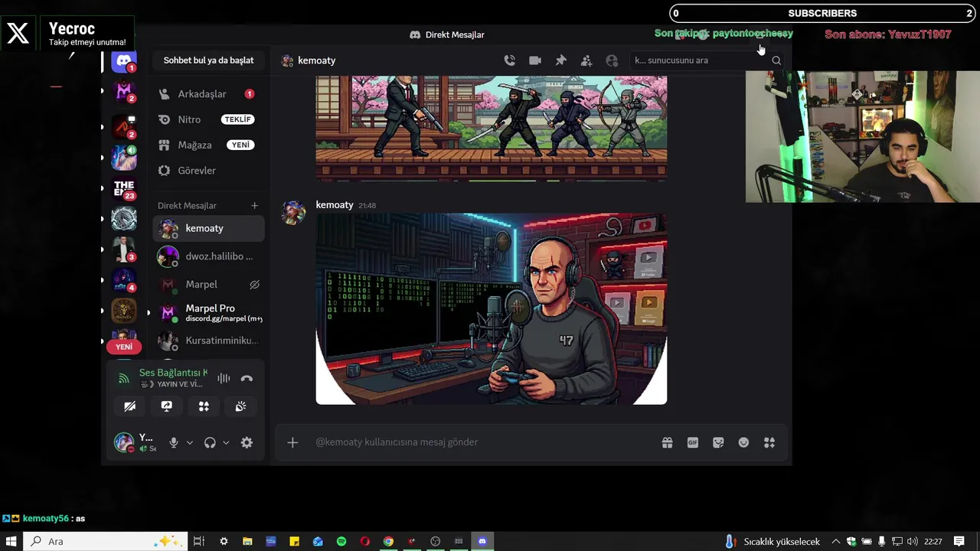Open the sticker picker
This screenshot has height=551, width=980.
click(718, 442)
